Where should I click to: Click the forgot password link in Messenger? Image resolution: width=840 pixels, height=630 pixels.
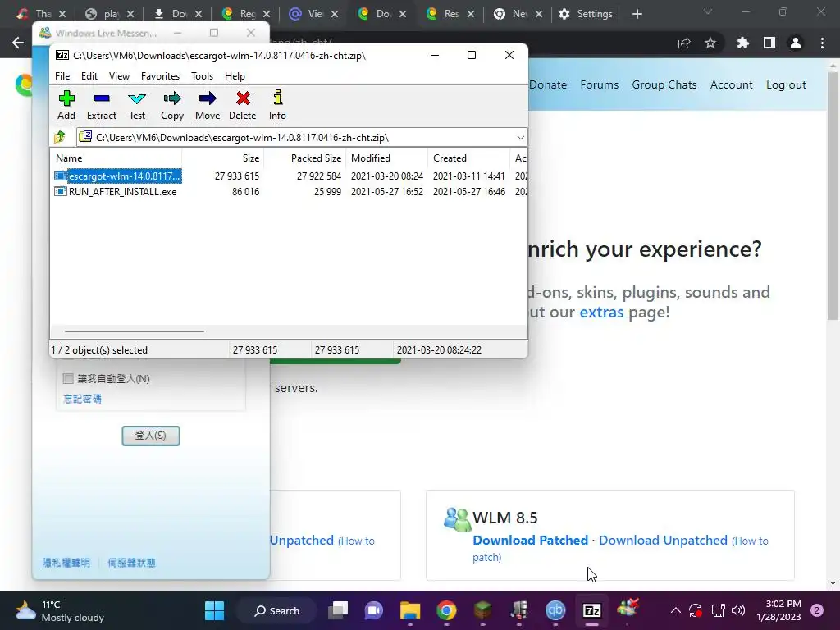(82, 399)
